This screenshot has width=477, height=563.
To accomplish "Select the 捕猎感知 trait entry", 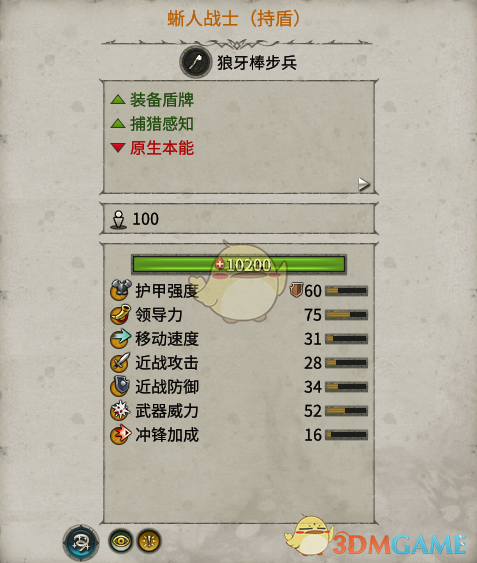I will [162, 124].
